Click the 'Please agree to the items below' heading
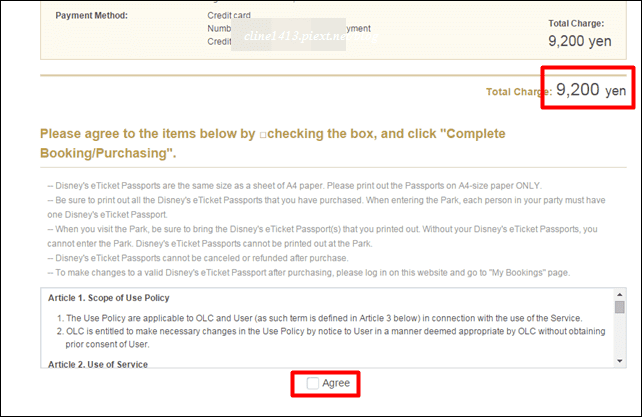 coord(273,143)
